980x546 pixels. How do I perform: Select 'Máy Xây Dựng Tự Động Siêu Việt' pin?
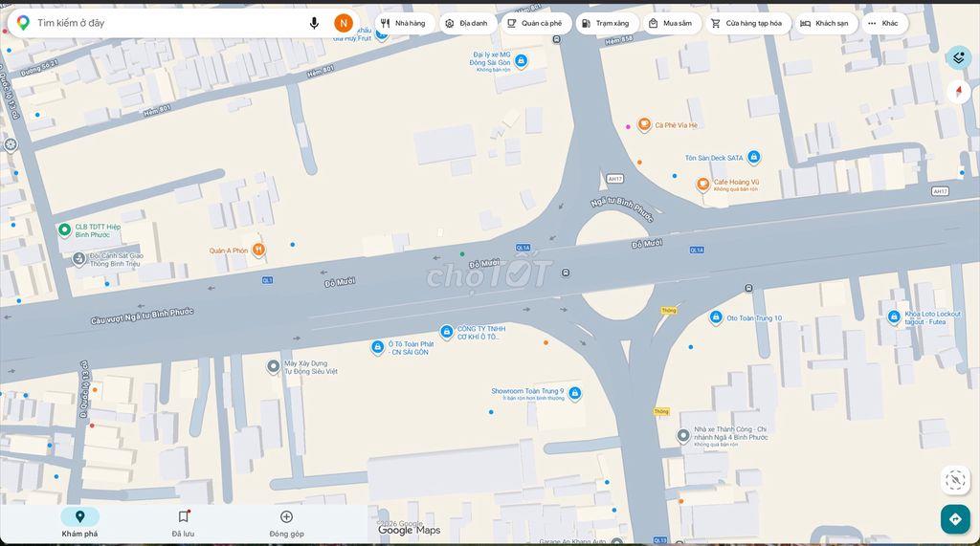[273, 366]
